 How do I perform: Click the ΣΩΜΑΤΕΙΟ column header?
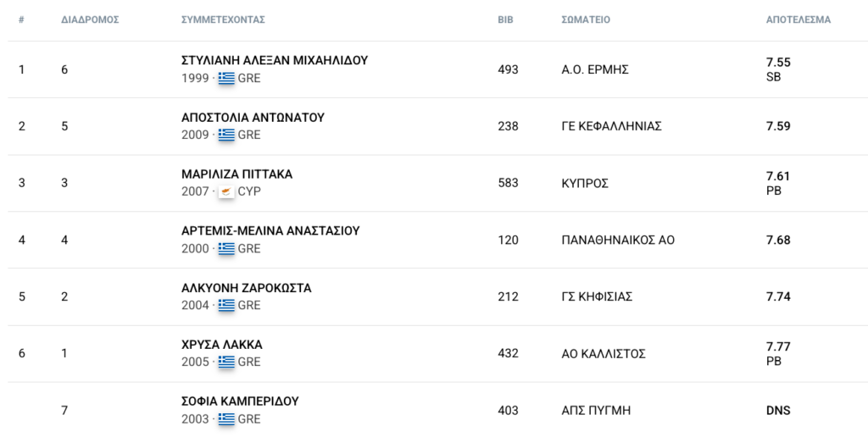tap(586, 20)
